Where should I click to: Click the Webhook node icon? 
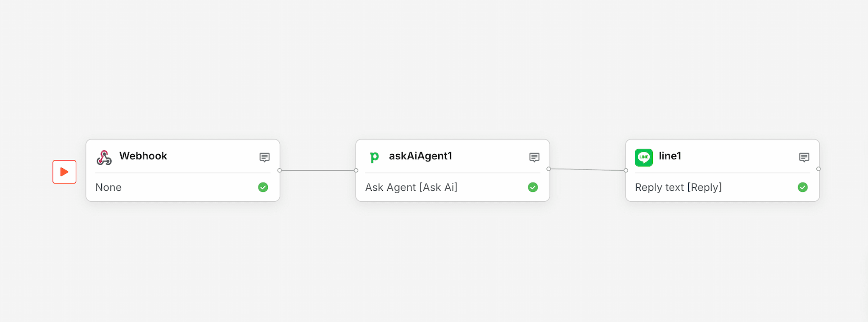pyautogui.click(x=104, y=157)
